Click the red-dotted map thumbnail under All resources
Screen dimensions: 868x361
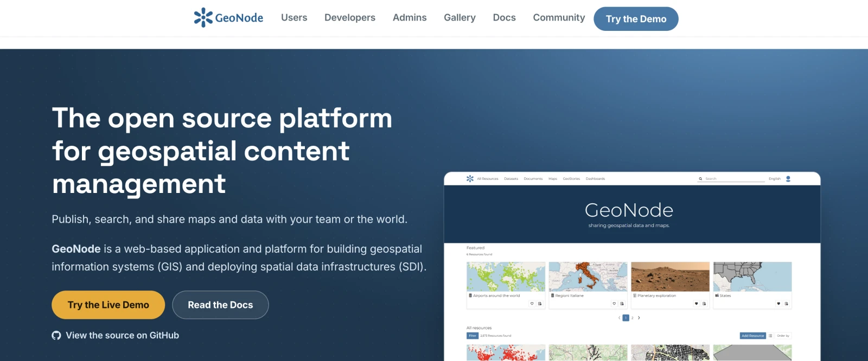tap(506, 353)
